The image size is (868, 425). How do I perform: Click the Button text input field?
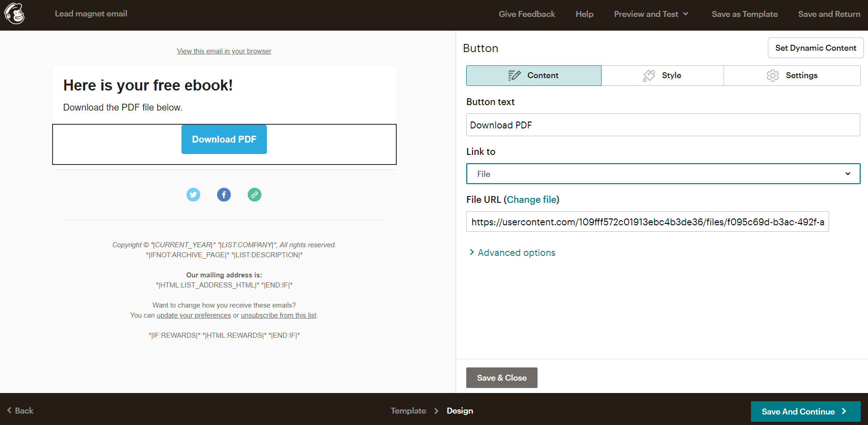[x=663, y=125]
